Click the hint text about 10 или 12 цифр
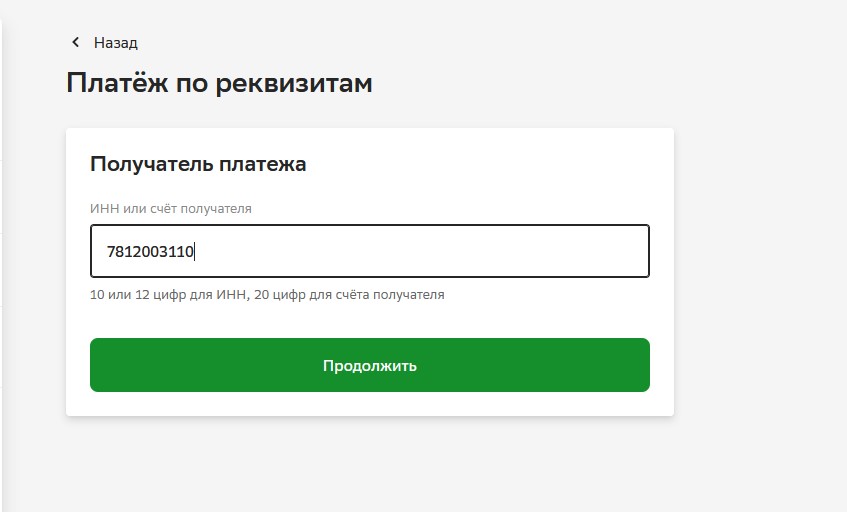Image resolution: width=847 pixels, height=512 pixels. [267, 295]
